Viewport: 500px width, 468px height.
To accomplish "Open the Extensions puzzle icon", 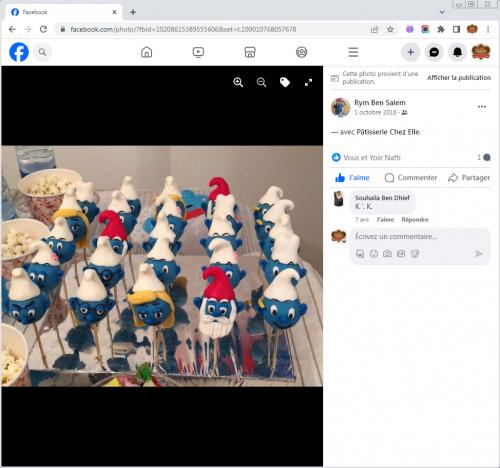I will click(x=441, y=29).
